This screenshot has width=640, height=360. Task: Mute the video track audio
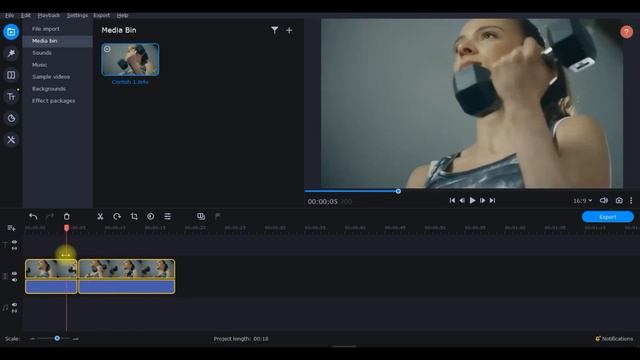(14, 280)
